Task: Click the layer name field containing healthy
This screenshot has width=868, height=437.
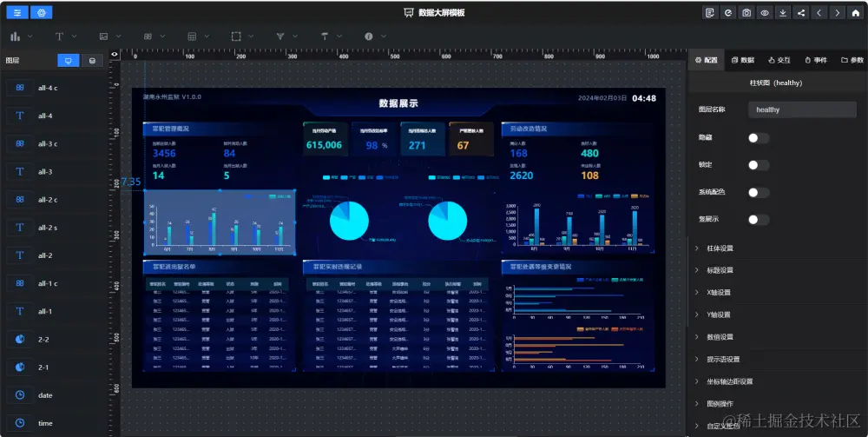Action: 802,109
